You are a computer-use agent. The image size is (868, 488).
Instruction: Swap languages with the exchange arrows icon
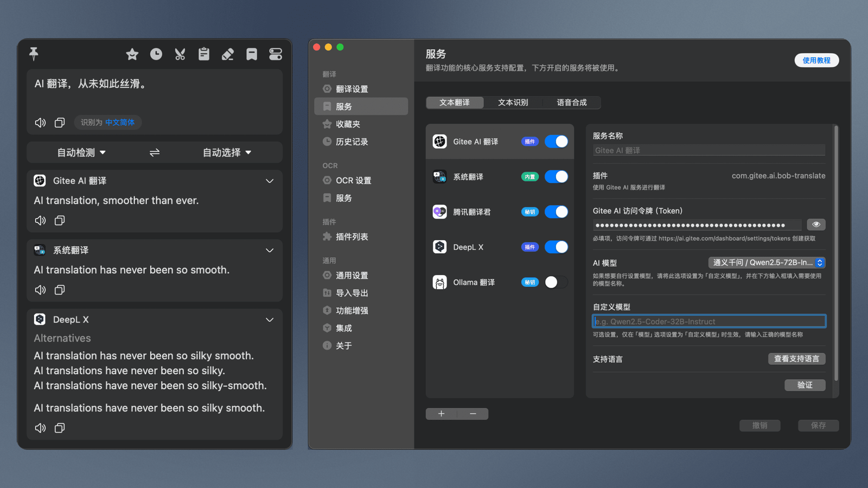tap(155, 152)
